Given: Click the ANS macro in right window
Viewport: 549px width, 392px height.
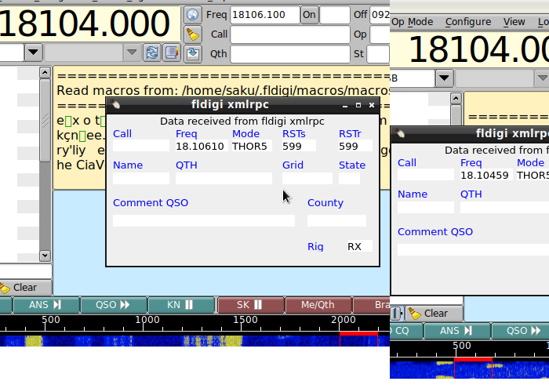Looking at the screenshot, I should click(x=457, y=331).
